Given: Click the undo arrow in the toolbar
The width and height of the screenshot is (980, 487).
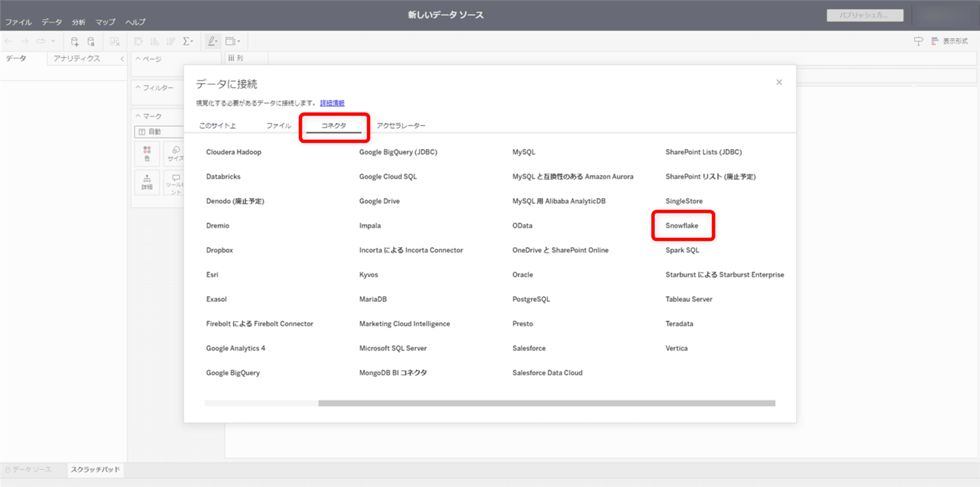Looking at the screenshot, I should 8,42.
